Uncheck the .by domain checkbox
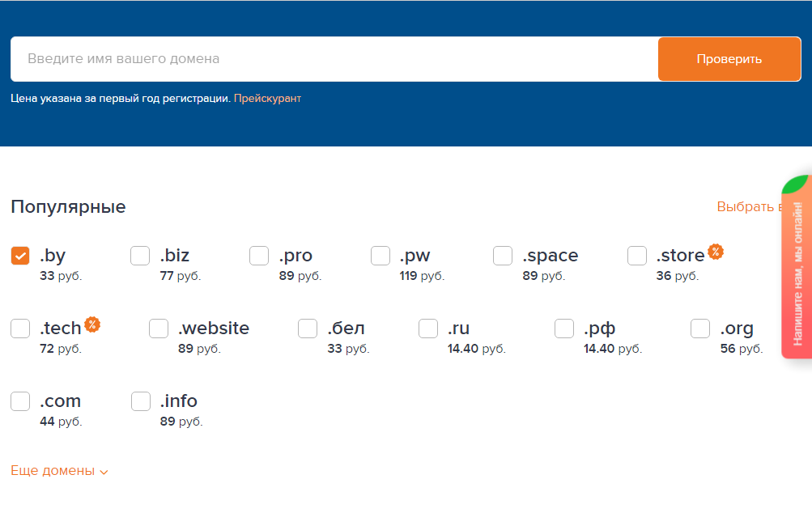Viewport: 812px width, 513px height. pyautogui.click(x=20, y=256)
